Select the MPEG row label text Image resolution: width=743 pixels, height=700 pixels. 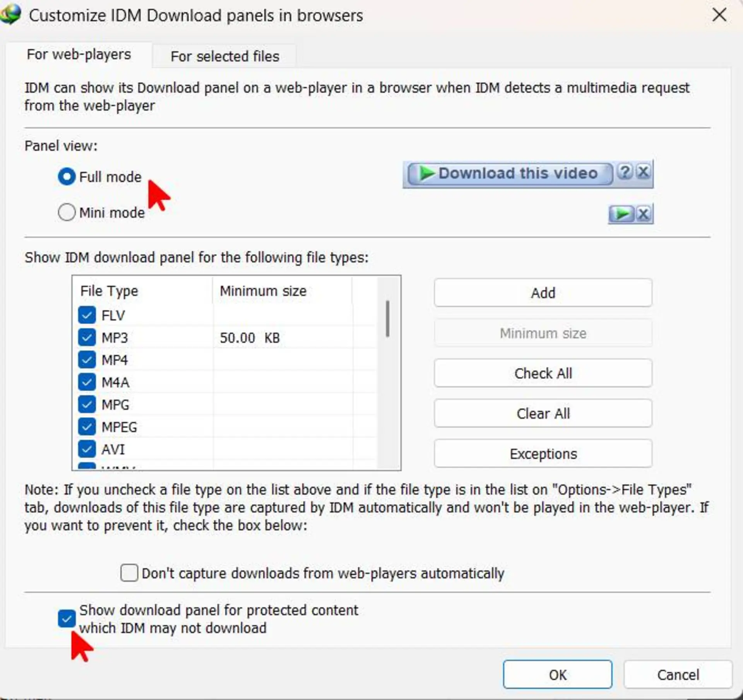pos(119,427)
